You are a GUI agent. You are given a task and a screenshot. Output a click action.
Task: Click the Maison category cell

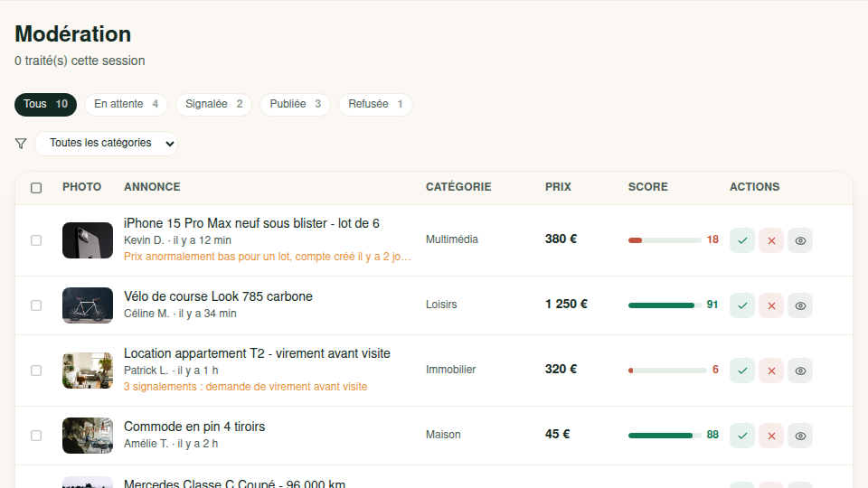pos(443,435)
